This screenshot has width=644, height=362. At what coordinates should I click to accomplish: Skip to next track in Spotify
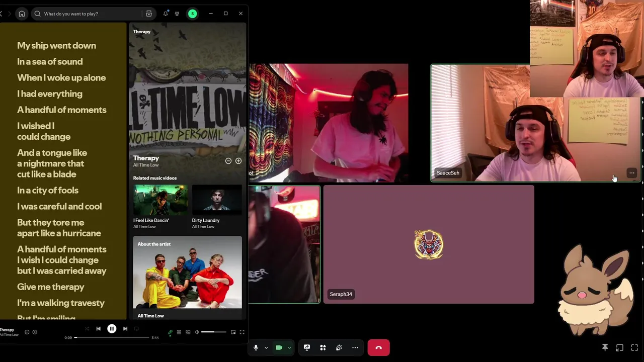(x=125, y=329)
